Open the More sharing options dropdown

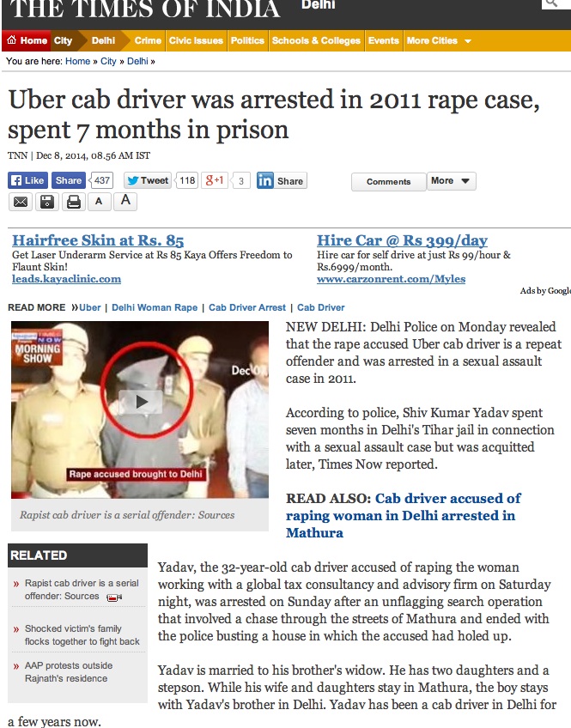tap(452, 180)
